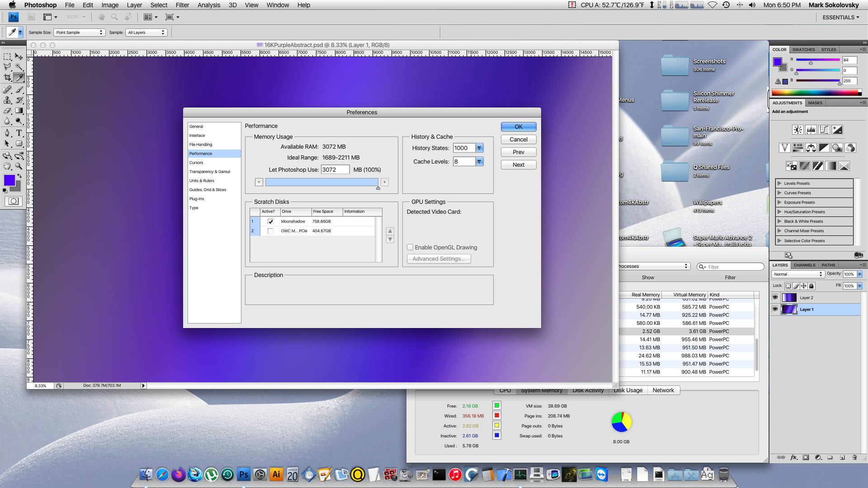Select the Horizontal Type tool

click(19, 133)
